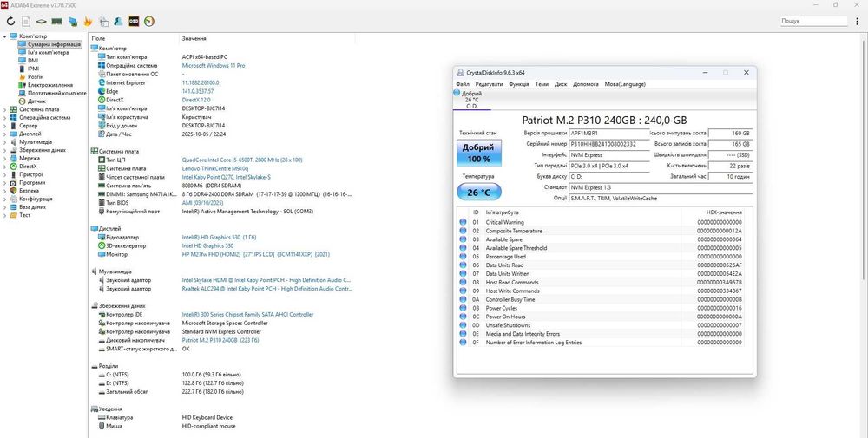Click the CrystalDiskInfo title bar app icon

460,73
